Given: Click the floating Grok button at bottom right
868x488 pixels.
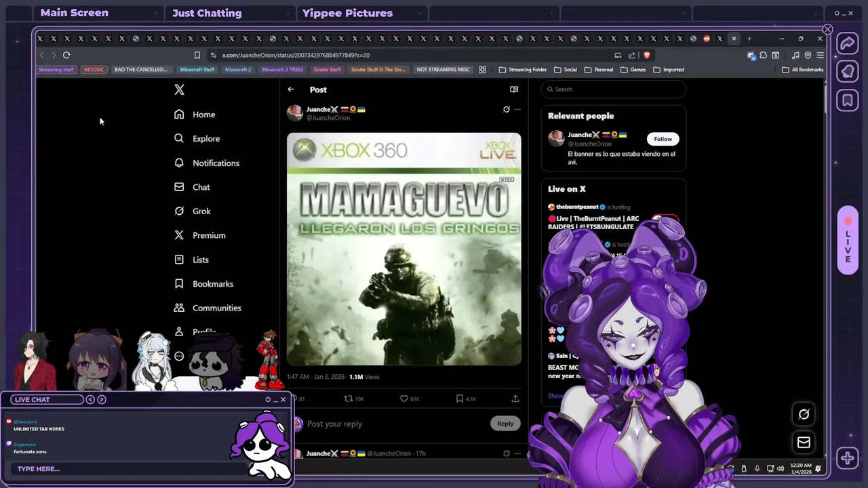Looking at the screenshot, I should [x=804, y=414].
